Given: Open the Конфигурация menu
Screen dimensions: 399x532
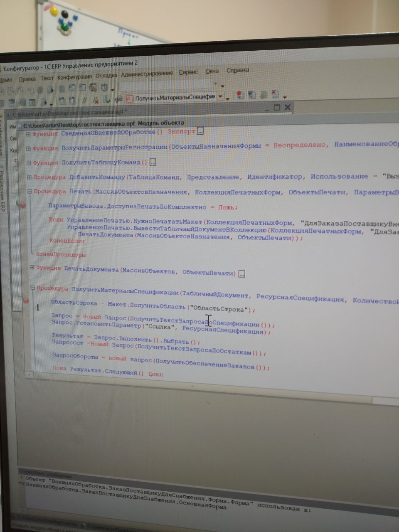Looking at the screenshot, I should click(x=74, y=77).
